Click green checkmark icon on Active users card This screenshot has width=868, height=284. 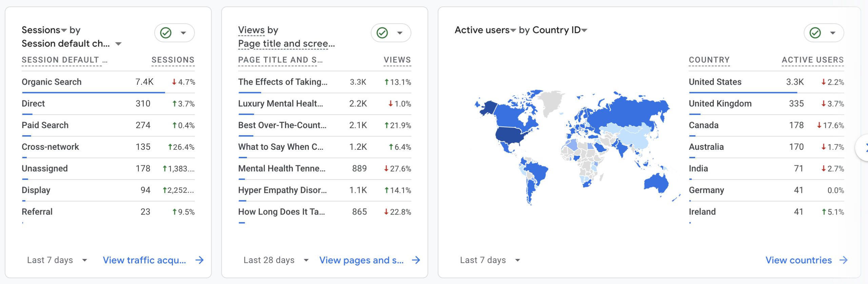pyautogui.click(x=815, y=33)
